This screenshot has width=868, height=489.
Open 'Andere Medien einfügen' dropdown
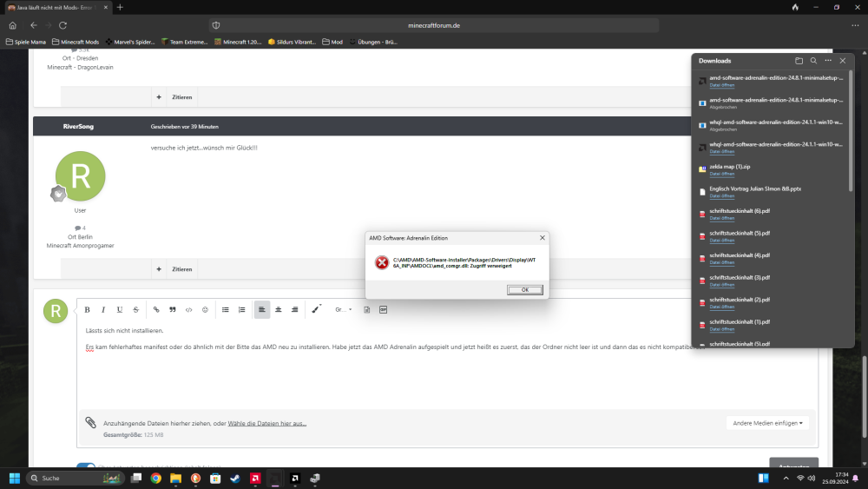point(767,423)
